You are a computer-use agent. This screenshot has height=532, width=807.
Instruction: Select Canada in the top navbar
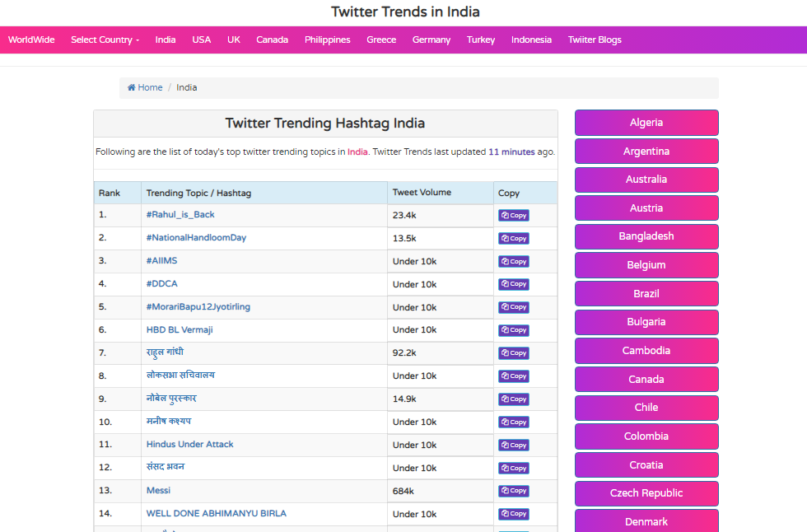(x=273, y=40)
